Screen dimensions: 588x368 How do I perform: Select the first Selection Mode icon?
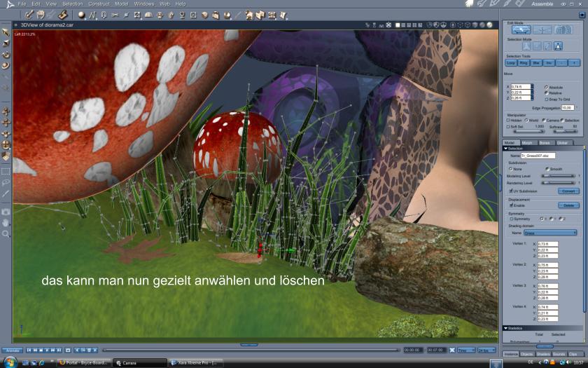coord(527,46)
